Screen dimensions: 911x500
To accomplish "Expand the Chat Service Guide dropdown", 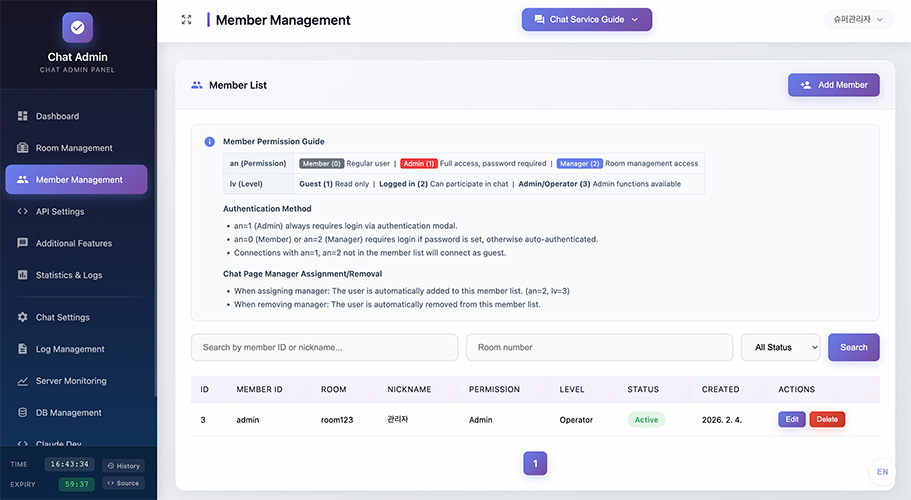I will (587, 20).
